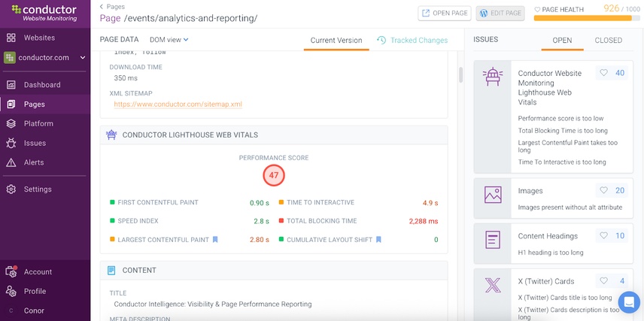Open Account via its icon with red dot
Viewport: 644px width, 321px height.
11,271
